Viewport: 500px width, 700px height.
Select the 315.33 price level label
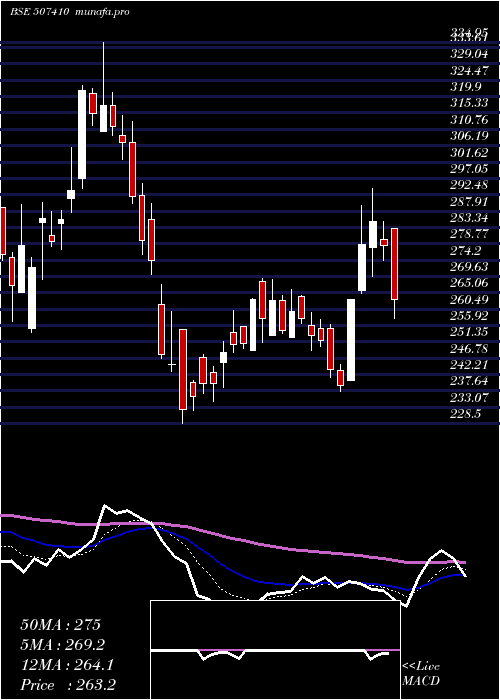coord(469,103)
